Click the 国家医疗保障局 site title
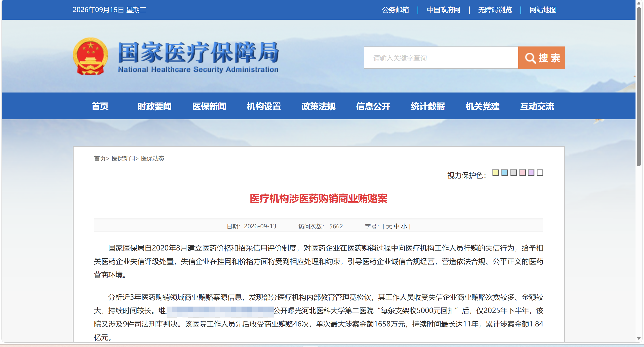Viewport: 644px width, 347px height. 198,52
